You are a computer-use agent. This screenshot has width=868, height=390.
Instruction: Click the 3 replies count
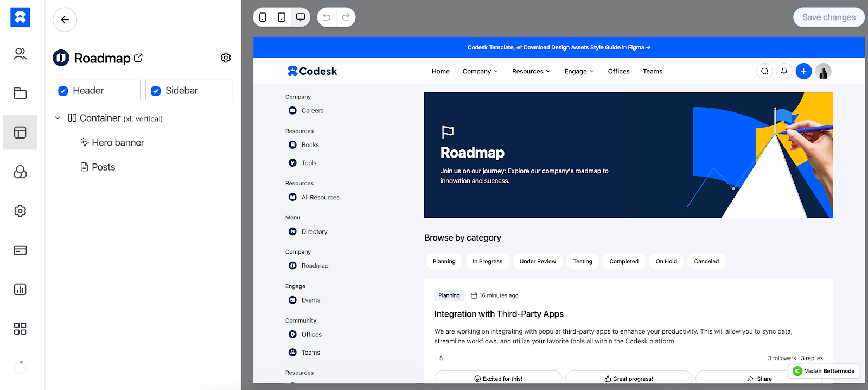[812, 358]
